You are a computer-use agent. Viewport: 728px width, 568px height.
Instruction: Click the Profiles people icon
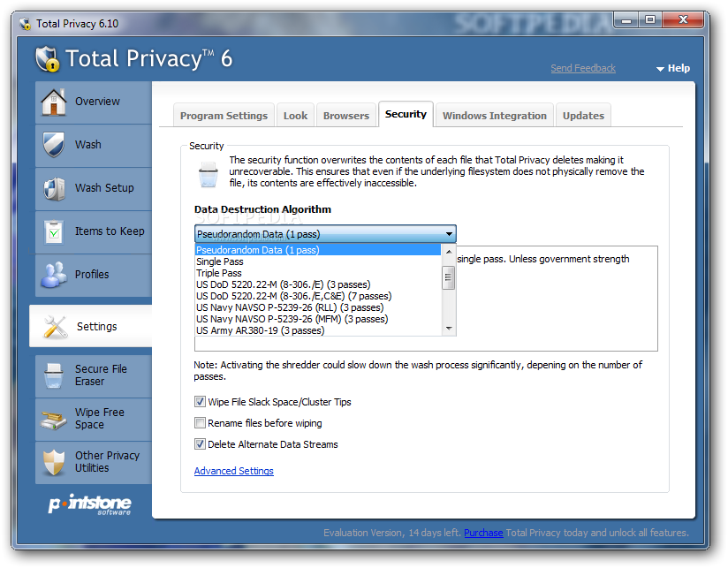[54, 275]
